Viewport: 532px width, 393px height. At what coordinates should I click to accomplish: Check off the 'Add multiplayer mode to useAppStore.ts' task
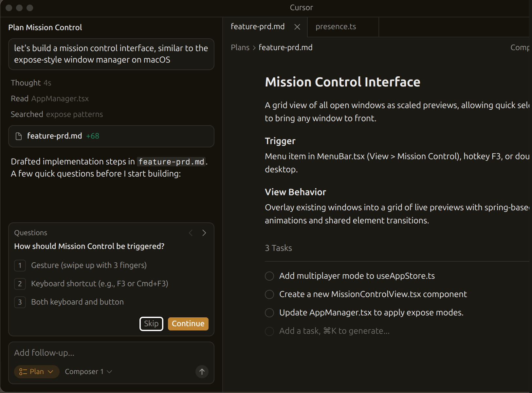(269, 276)
